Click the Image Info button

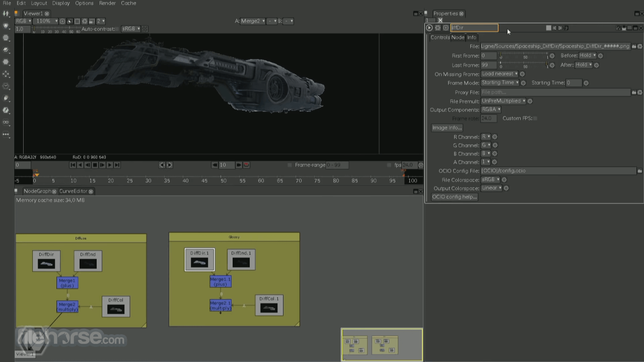point(447,128)
